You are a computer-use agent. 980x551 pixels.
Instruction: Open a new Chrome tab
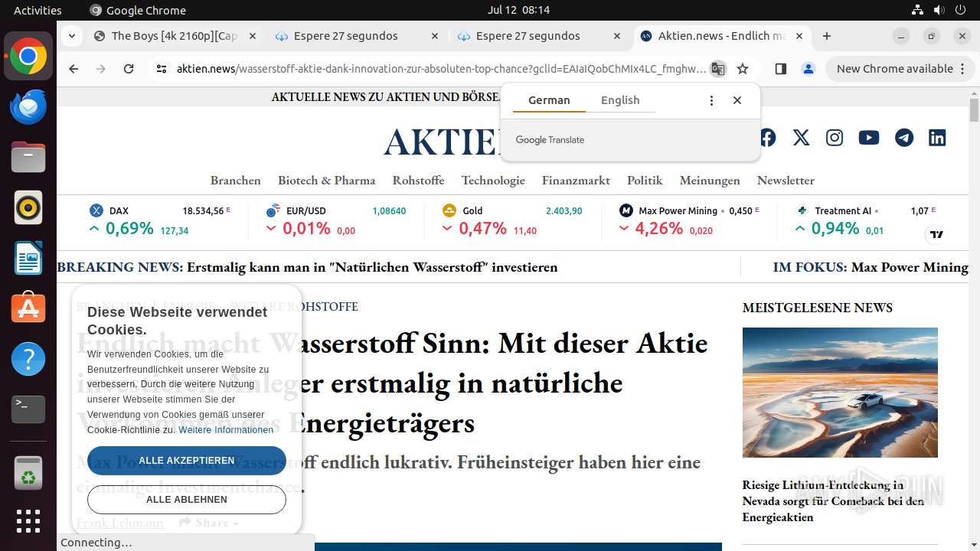click(827, 36)
